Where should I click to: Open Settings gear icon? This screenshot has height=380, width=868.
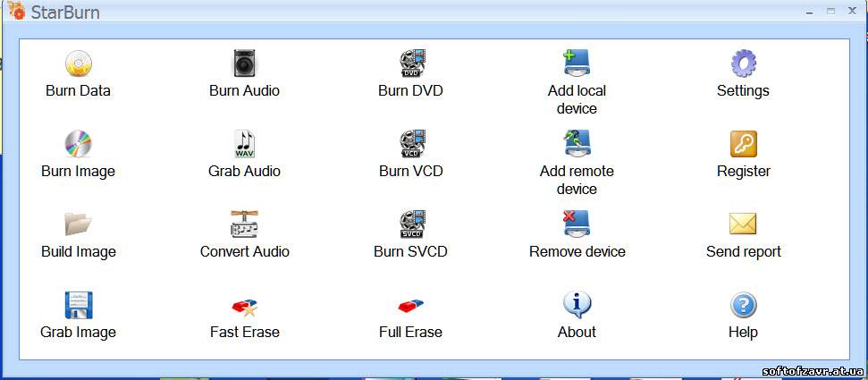(x=744, y=63)
